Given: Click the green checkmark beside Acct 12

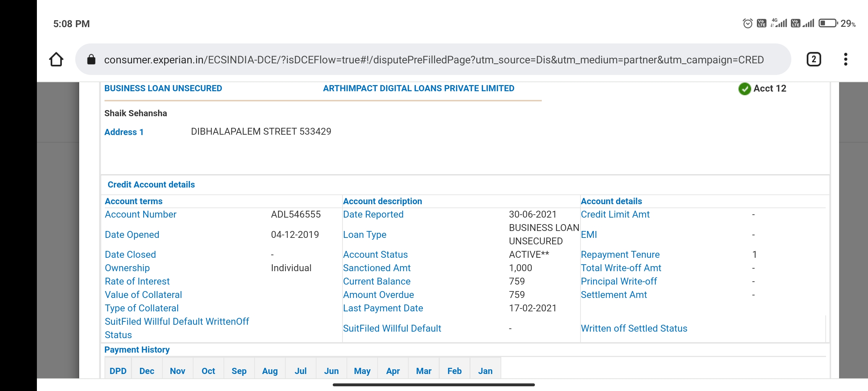Looking at the screenshot, I should coord(744,89).
